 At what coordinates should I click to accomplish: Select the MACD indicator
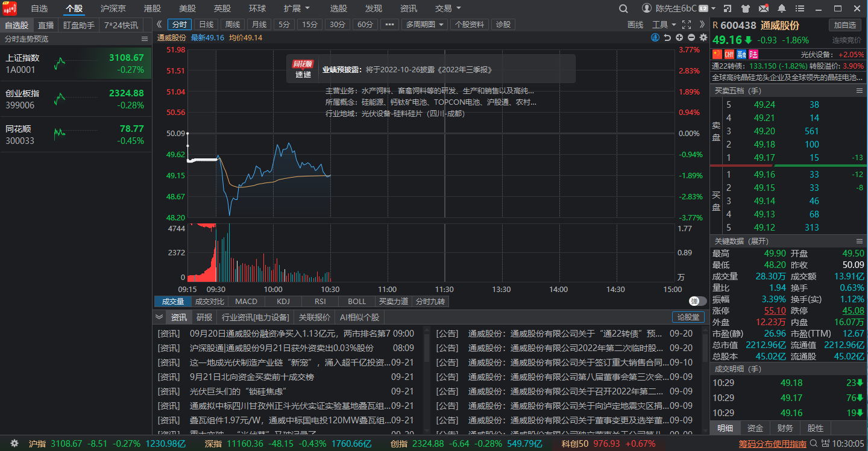coord(246,302)
